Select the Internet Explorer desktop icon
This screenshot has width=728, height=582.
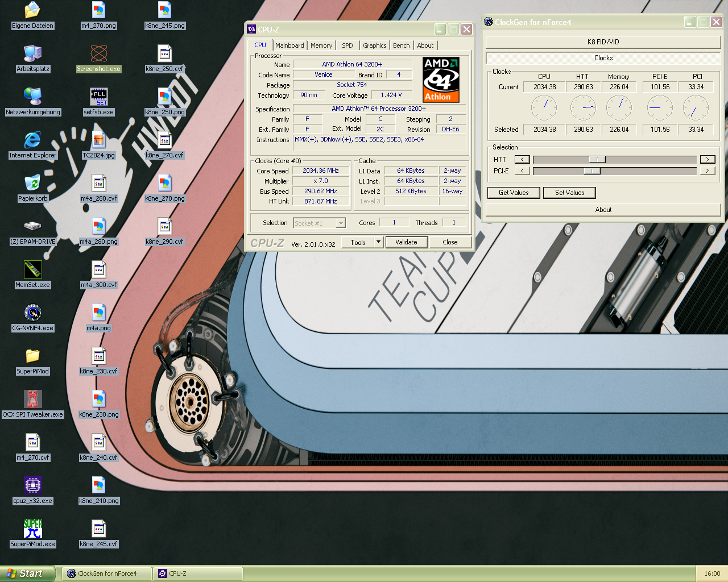pyautogui.click(x=32, y=144)
